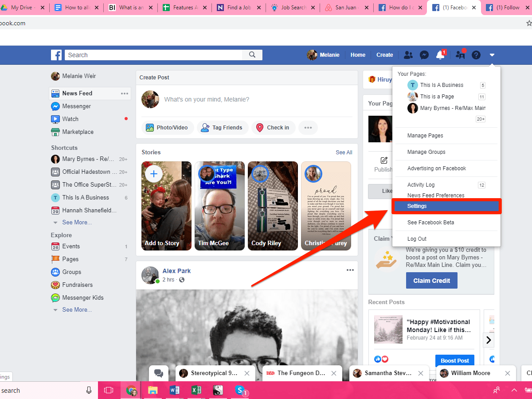Click the Messenger Kids icon

[55, 298]
